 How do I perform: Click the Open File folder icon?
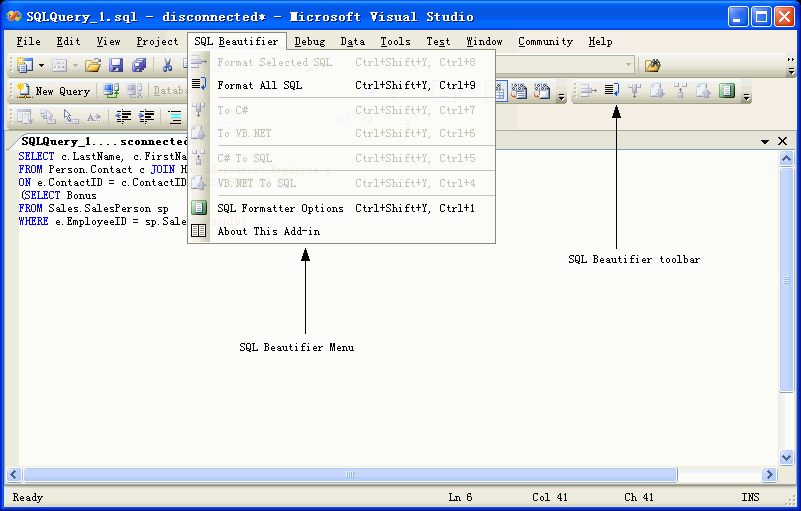click(93, 65)
